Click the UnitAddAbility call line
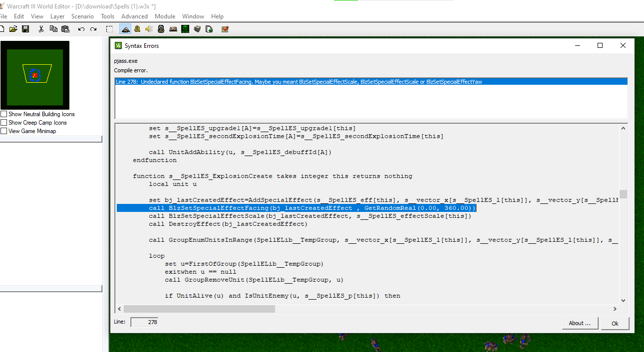This screenshot has height=352, width=644. tap(240, 152)
